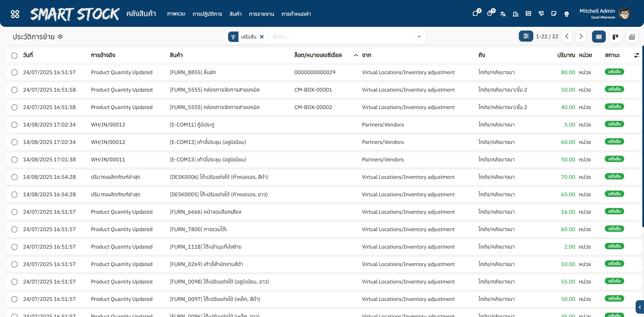Switch to kanban view

[615, 37]
